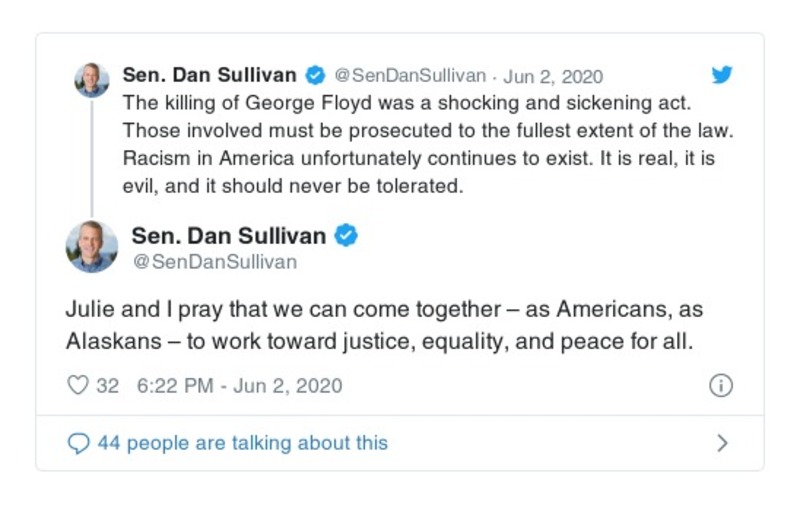Viewport: 800px width, 508px height.
Task: Open the "6:22 PM - Jun 2, 2020" timestamp
Action: [235, 386]
